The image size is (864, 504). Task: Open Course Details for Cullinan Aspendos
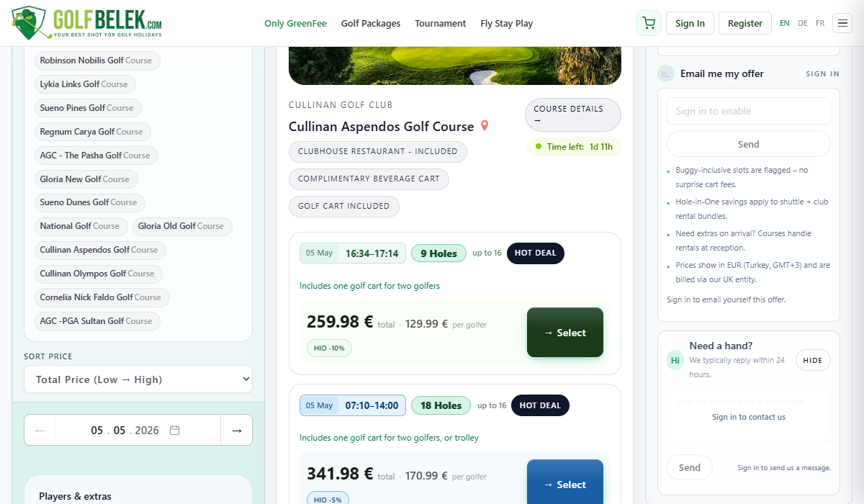click(573, 114)
